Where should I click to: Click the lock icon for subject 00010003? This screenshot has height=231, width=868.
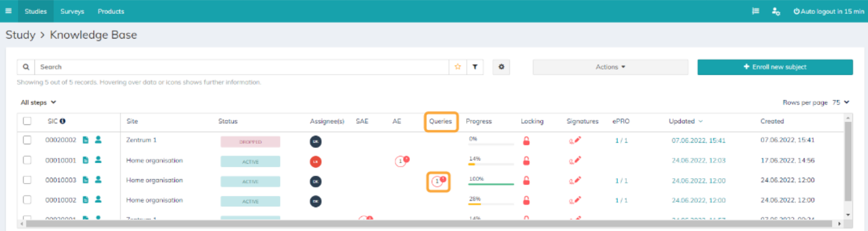[526, 180]
